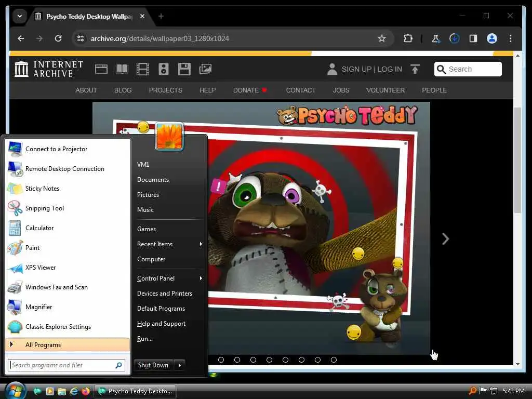Open the Chrome three-dot menu

click(x=511, y=38)
